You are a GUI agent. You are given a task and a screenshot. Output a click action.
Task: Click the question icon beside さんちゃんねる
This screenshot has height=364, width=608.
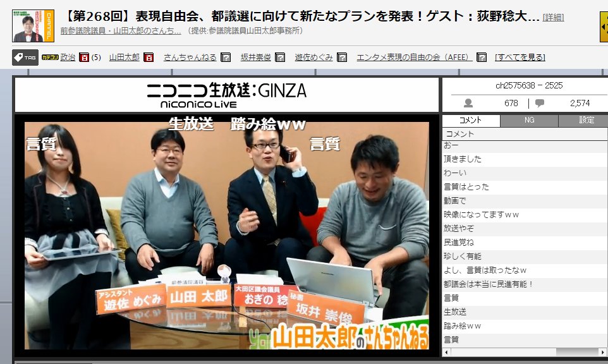click(x=226, y=58)
